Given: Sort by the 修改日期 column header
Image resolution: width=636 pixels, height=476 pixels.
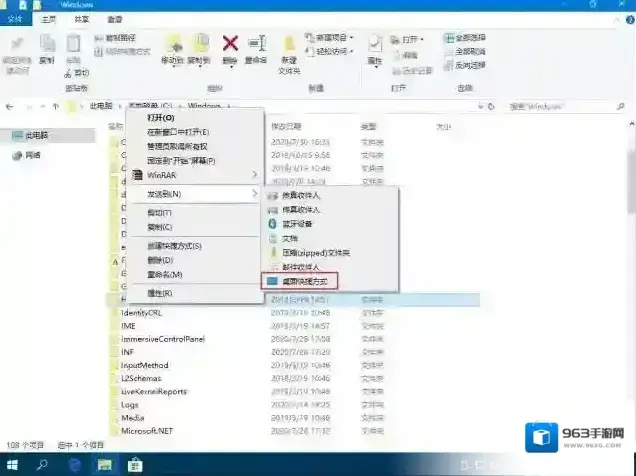Looking at the screenshot, I should pos(286,127).
